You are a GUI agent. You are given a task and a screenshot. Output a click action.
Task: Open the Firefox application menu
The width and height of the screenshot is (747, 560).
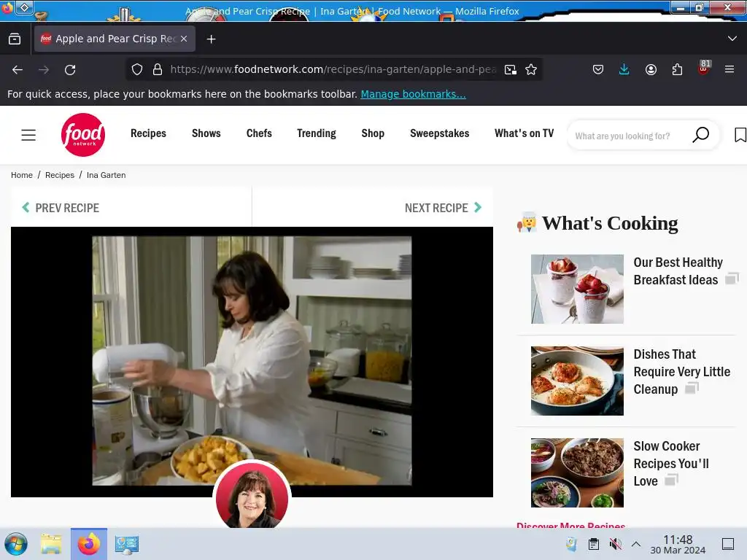click(729, 69)
